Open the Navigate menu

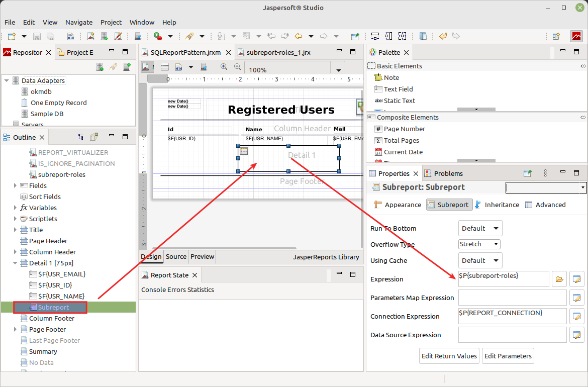(79, 23)
